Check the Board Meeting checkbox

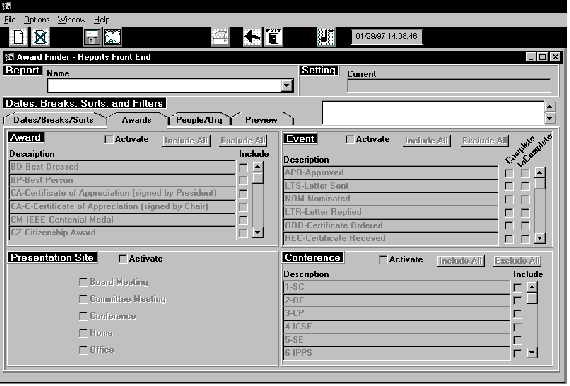(83, 282)
